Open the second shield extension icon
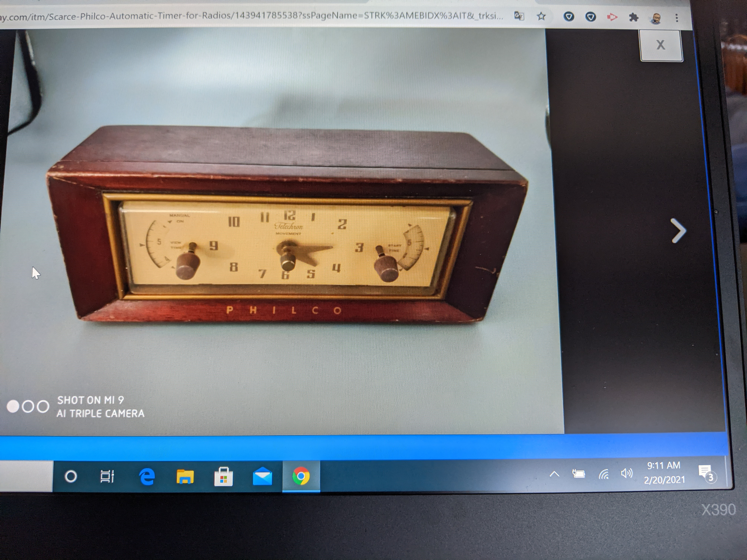 (x=591, y=16)
